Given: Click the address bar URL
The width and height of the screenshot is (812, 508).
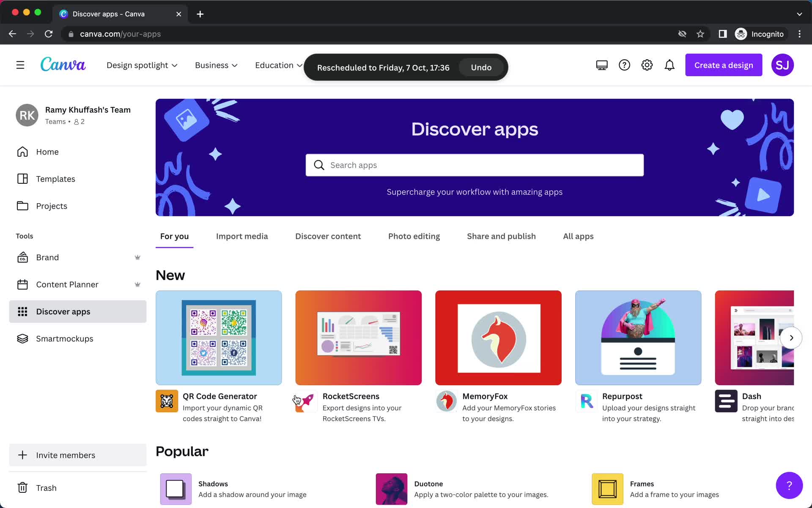Looking at the screenshot, I should pos(120,34).
